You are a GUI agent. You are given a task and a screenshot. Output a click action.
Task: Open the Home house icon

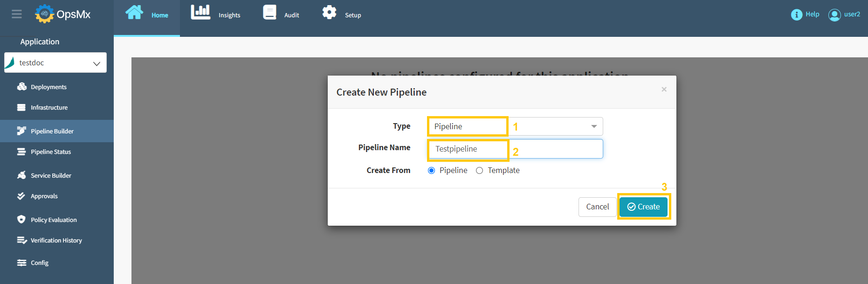pos(134,13)
